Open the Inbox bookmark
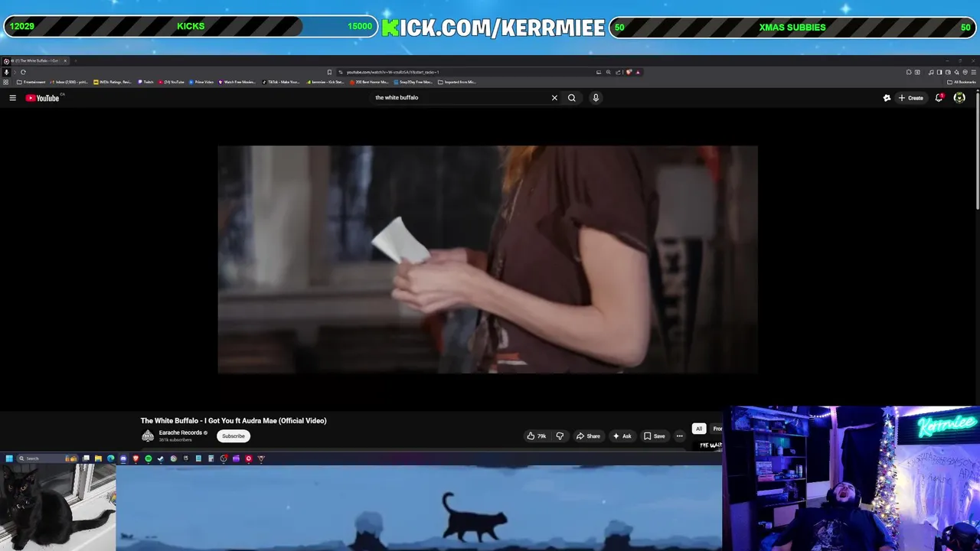The image size is (980, 551). coord(69,82)
